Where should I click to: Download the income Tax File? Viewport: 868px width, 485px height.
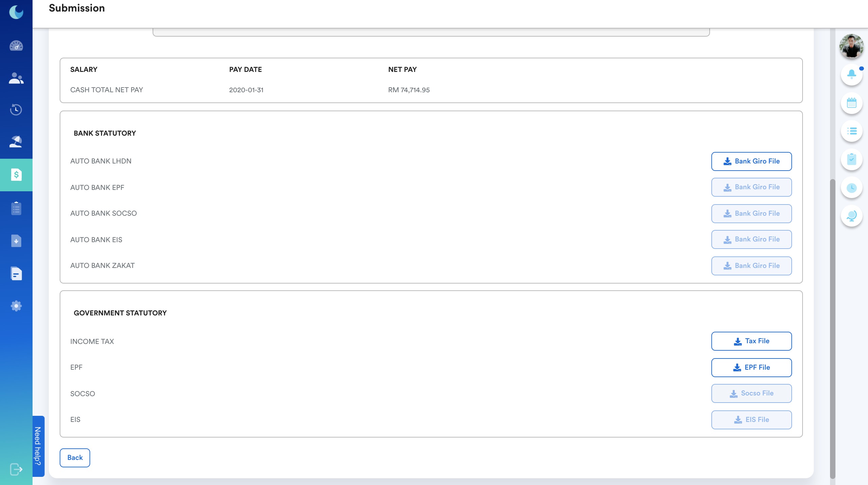point(751,341)
